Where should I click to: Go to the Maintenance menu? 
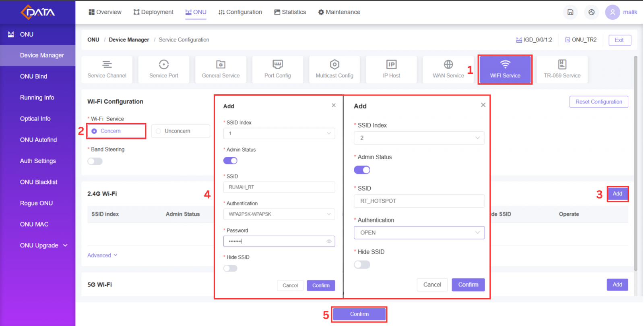[339, 12]
